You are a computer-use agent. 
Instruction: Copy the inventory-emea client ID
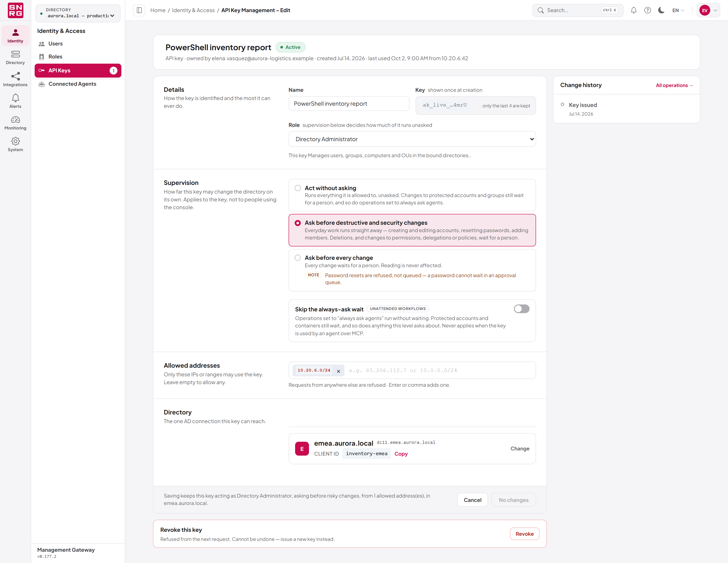(x=401, y=454)
